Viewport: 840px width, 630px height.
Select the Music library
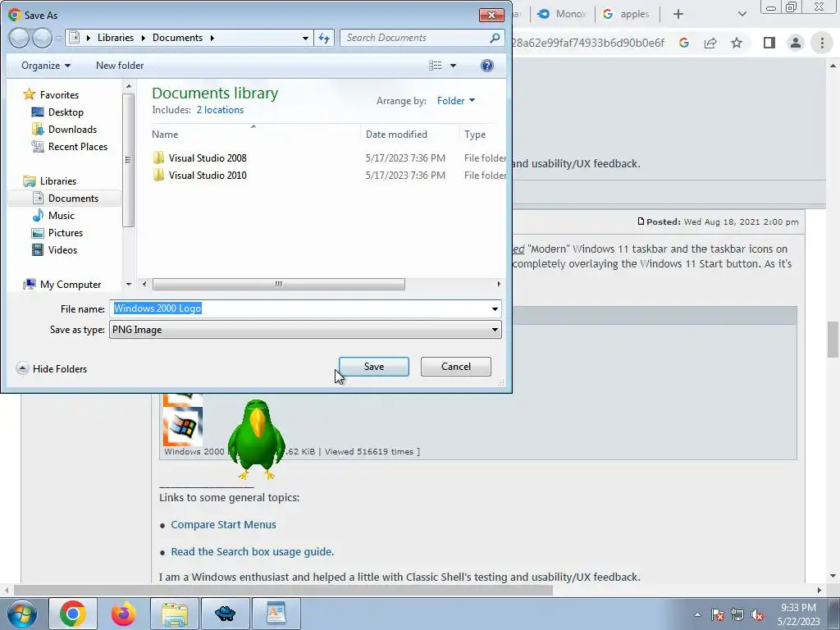[x=61, y=216]
